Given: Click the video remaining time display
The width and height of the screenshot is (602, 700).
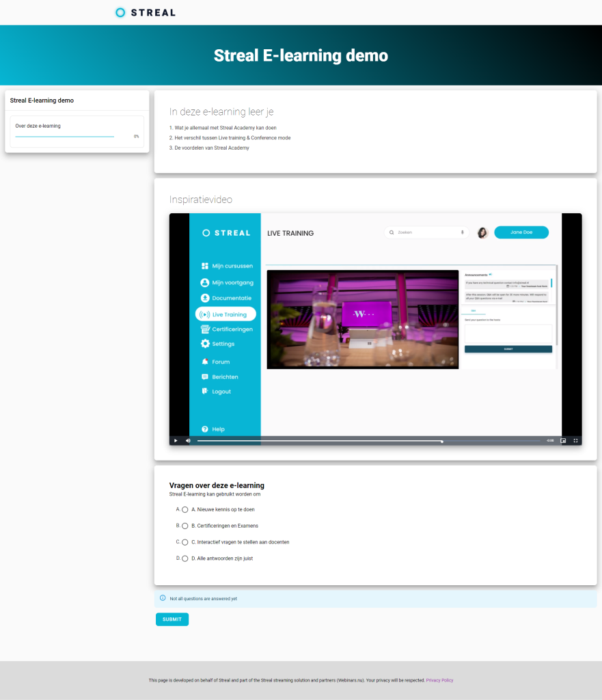Looking at the screenshot, I should pos(550,441).
